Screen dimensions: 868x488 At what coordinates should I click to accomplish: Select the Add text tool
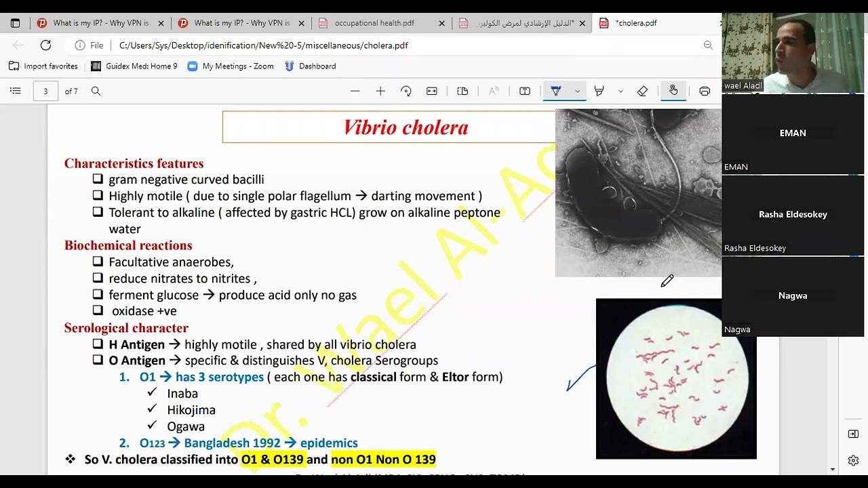(525, 91)
